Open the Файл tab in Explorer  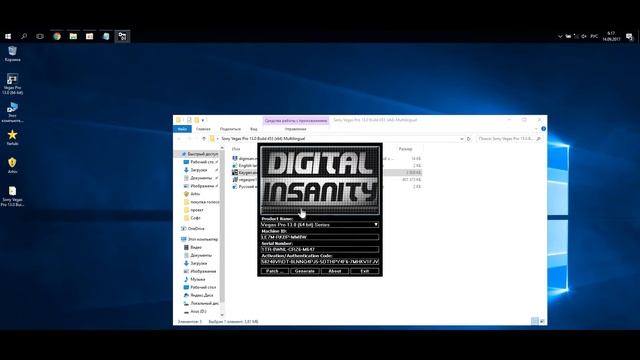(182, 129)
